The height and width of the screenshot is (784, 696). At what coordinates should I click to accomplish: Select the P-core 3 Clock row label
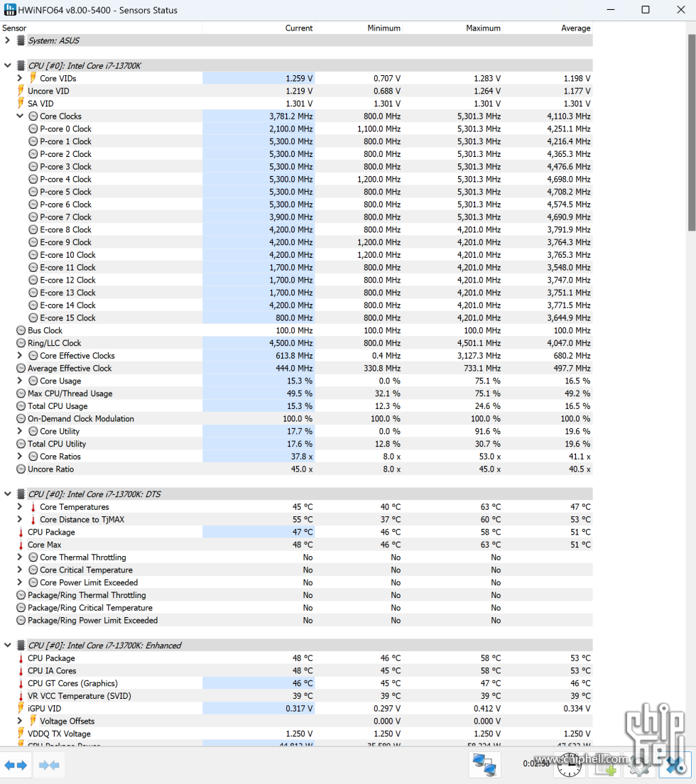click(65, 166)
